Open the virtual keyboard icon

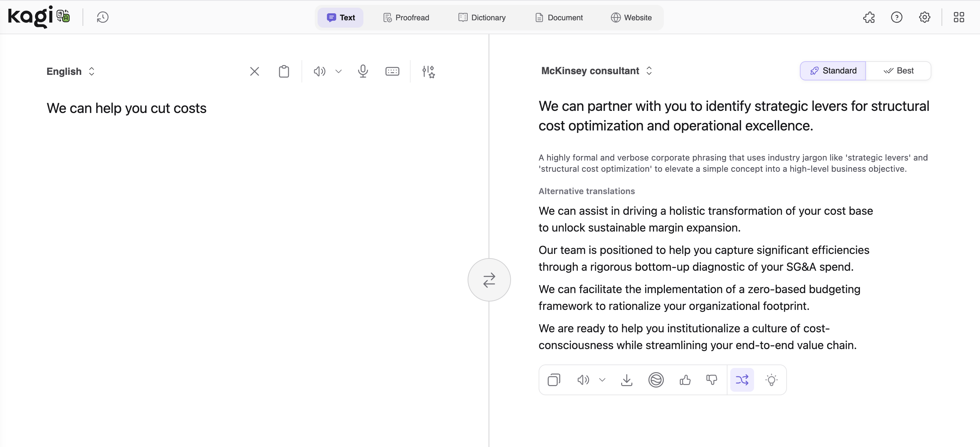(392, 71)
